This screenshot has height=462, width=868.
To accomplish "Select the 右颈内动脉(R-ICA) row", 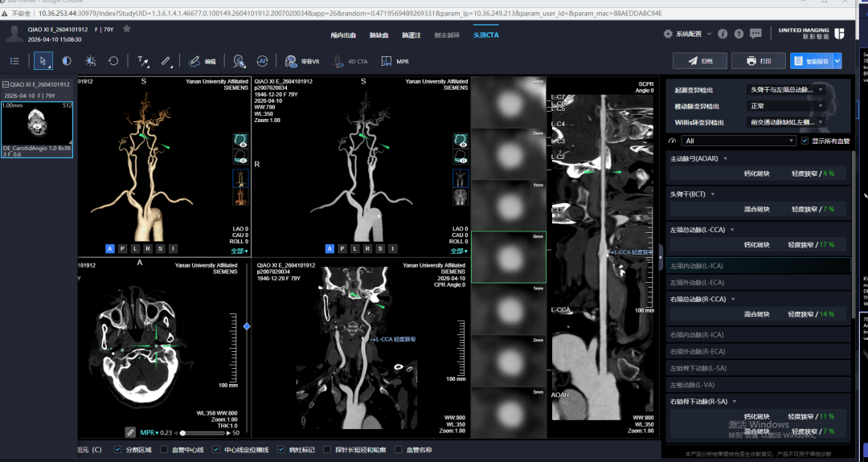I will (x=759, y=335).
